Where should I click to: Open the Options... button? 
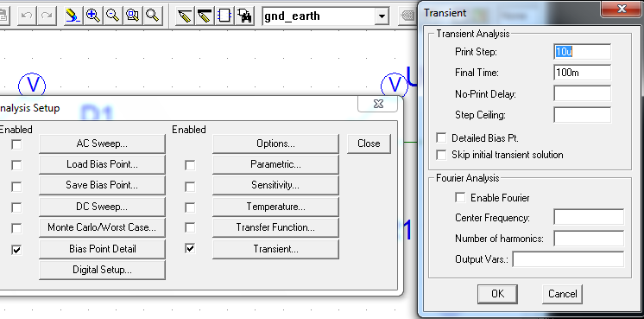275,144
